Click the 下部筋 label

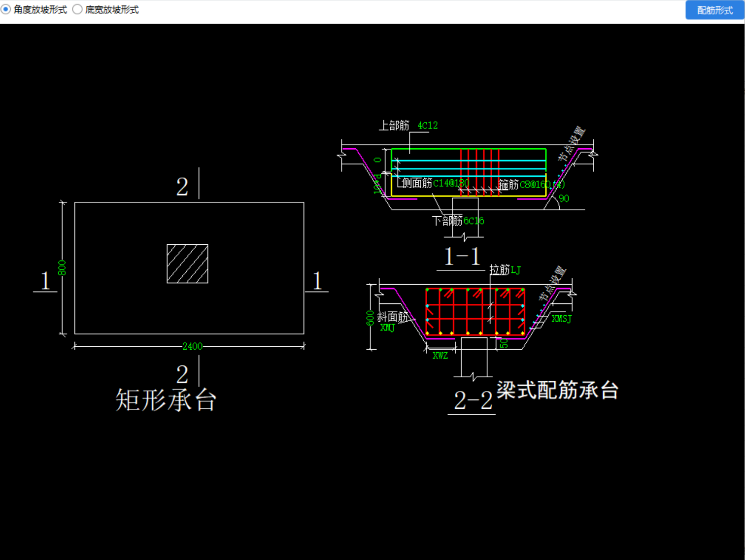pyautogui.click(x=447, y=221)
